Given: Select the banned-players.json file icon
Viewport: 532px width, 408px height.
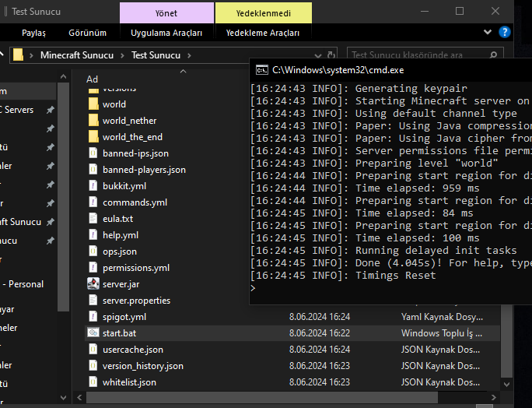Looking at the screenshot, I should coord(93,169).
